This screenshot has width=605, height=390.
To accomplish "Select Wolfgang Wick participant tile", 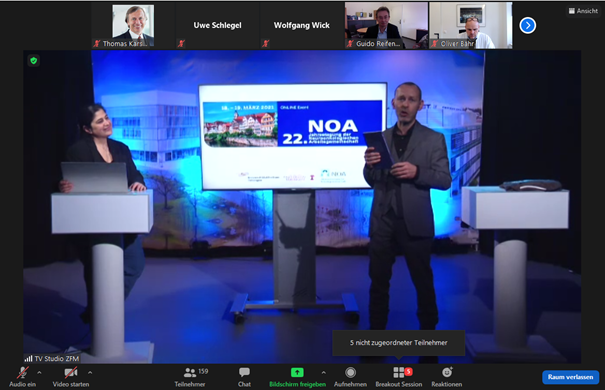I will (302, 25).
